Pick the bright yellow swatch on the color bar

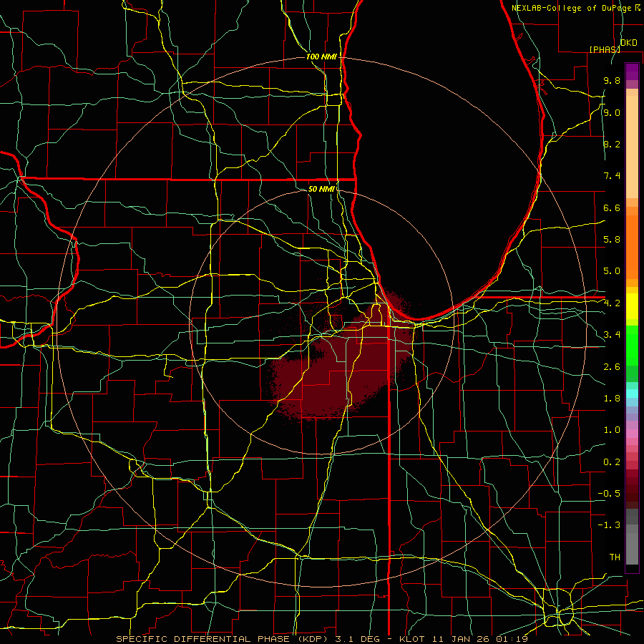coord(632,306)
